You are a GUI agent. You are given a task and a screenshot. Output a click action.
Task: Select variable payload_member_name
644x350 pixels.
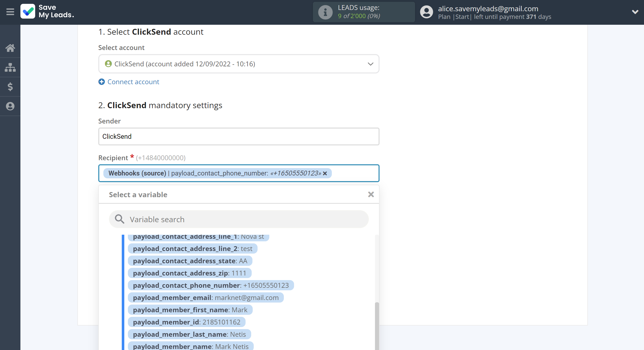click(191, 346)
